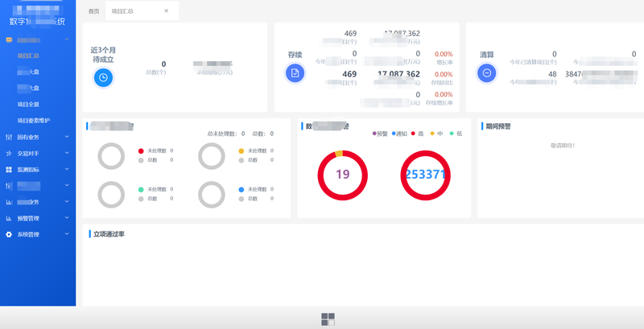
Task: Click the 存续同比 percentage label
Action: [x=442, y=83]
